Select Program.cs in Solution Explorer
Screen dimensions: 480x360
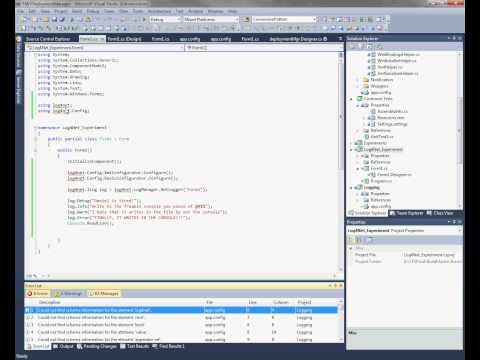[x=381, y=181]
